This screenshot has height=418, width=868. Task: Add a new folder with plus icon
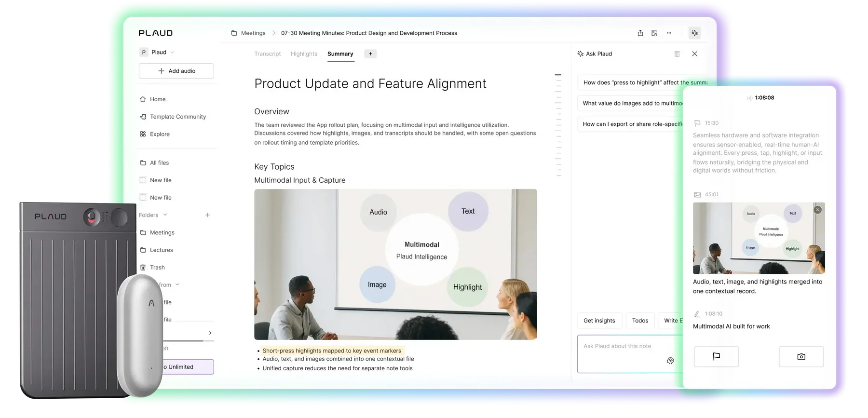(x=207, y=215)
